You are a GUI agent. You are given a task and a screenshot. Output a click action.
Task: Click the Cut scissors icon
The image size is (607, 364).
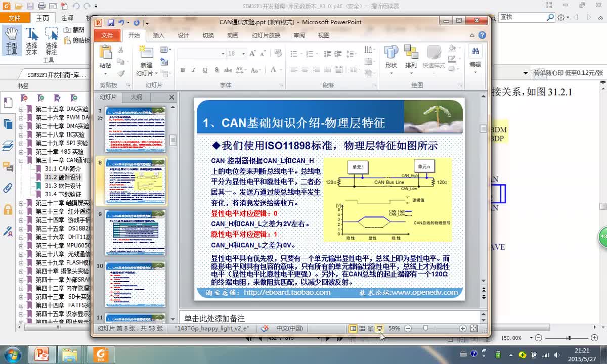tap(120, 50)
